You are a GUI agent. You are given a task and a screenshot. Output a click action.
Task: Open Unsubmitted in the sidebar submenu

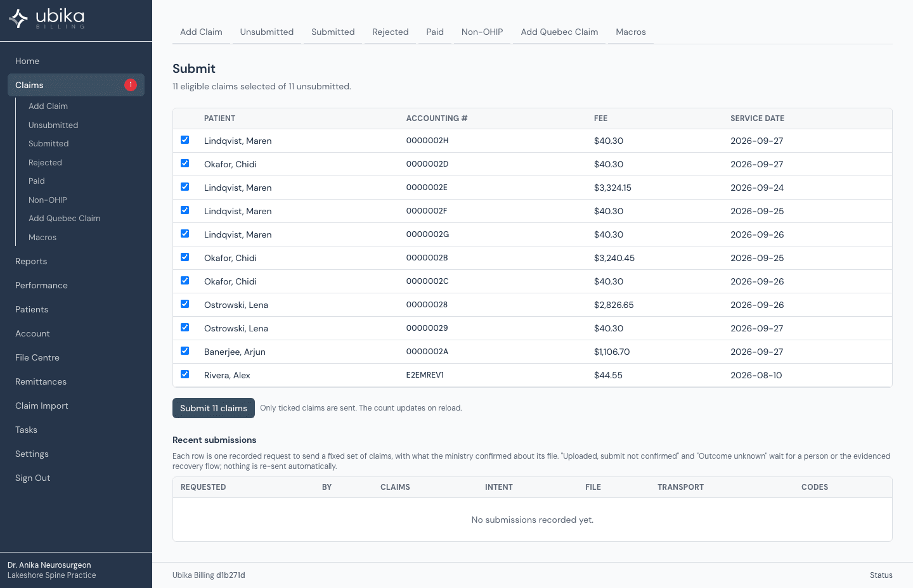point(53,125)
